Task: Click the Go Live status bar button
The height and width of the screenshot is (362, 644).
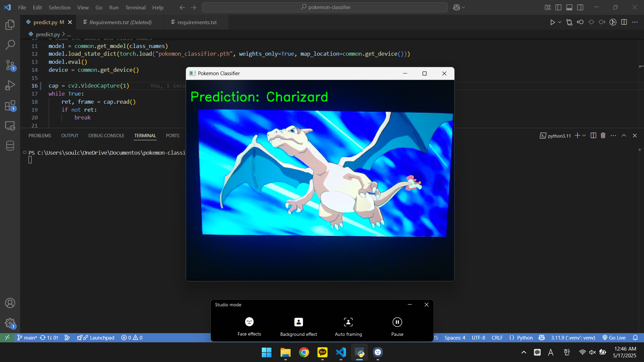Action: 614,338
